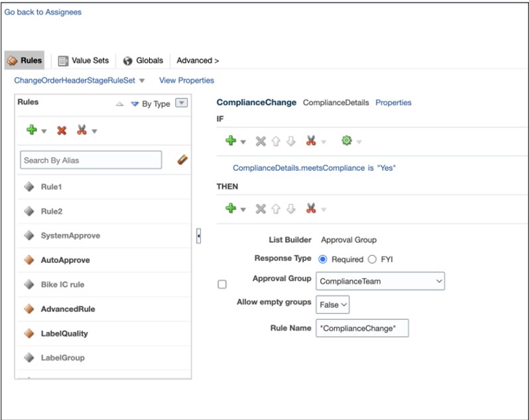Click the Value Sets list icon
Image resolution: width=529 pixels, height=420 pixels.
tap(63, 61)
